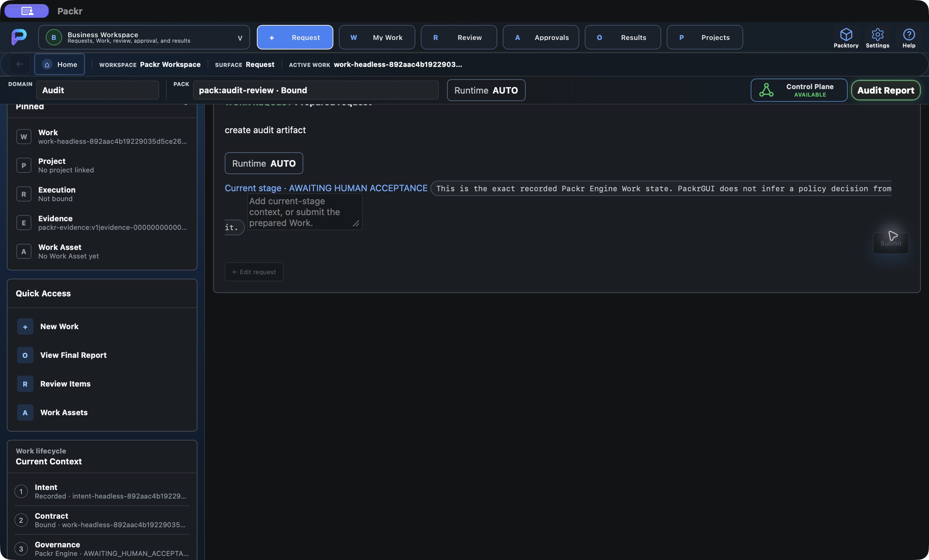Open Settings gear icon
Image resolution: width=929 pixels, height=560 pixels.
coord(877,35)
